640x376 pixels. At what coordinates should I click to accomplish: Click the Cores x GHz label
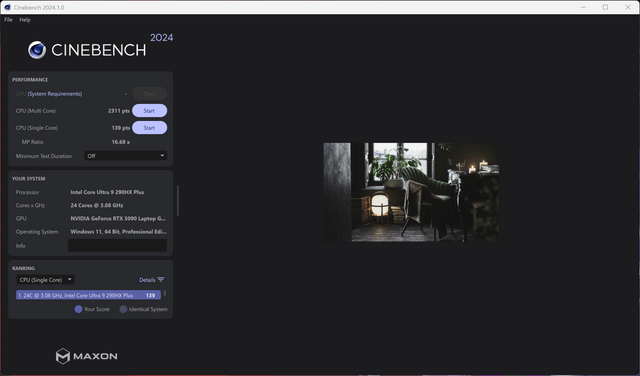30,205
